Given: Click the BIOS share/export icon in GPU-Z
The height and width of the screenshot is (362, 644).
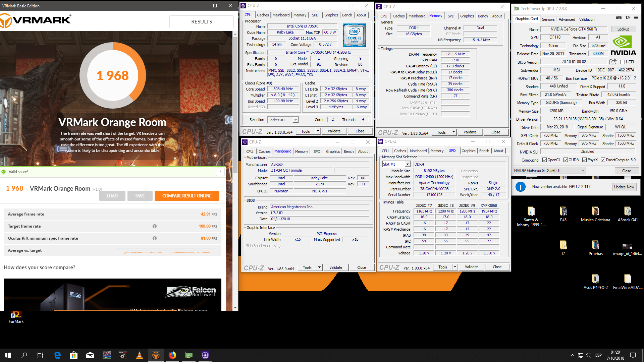Looking at the screenshot, I should [613, 62].
